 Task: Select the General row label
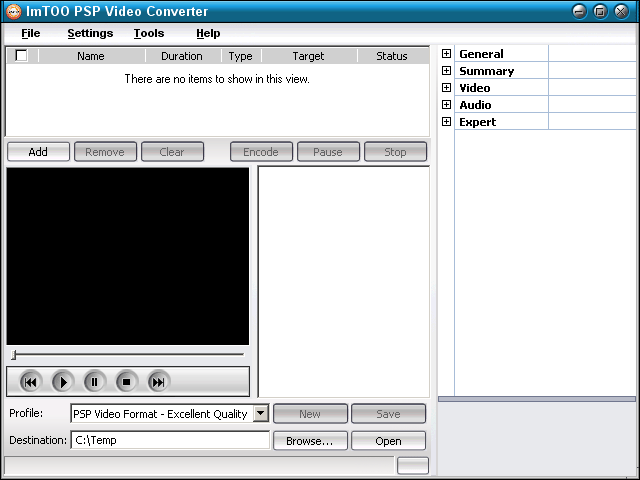pos(481,54)
